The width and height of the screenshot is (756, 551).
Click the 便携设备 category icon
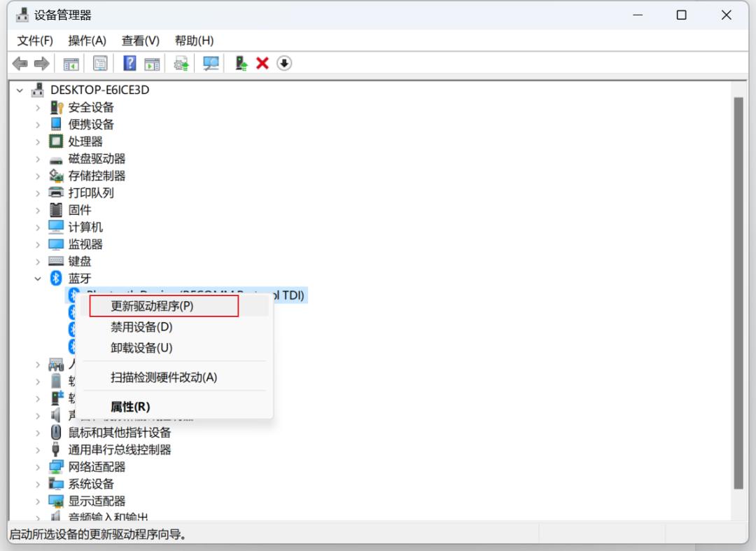56,124
